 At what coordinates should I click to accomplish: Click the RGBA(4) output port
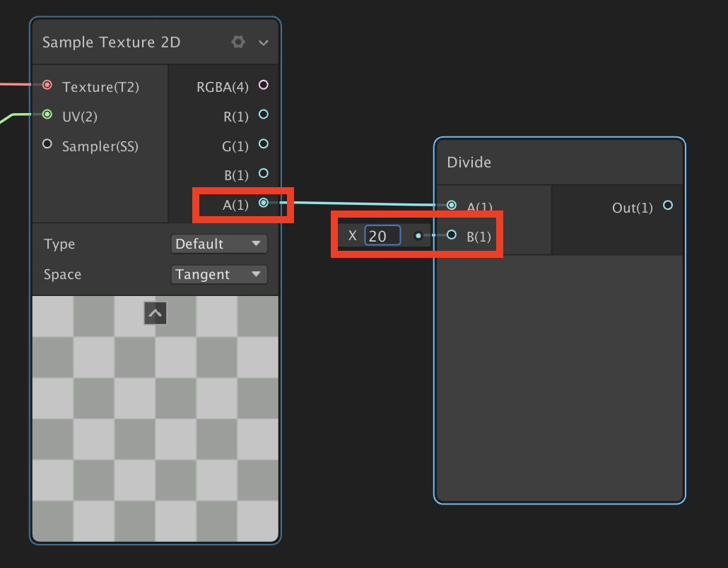(x=264, y=85)
